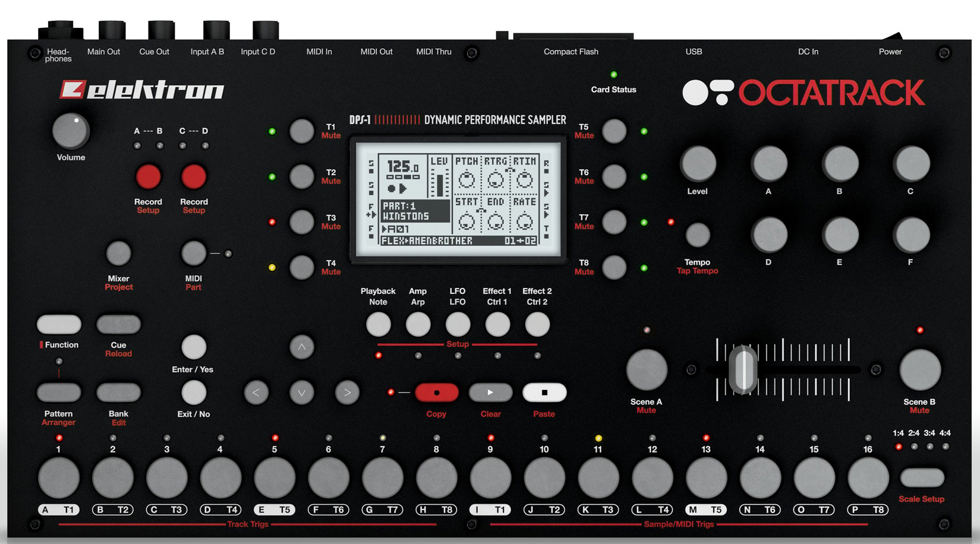Screen dimensions: 980x544
Task: Open the Mixer Project button
Action: point(118,254)
